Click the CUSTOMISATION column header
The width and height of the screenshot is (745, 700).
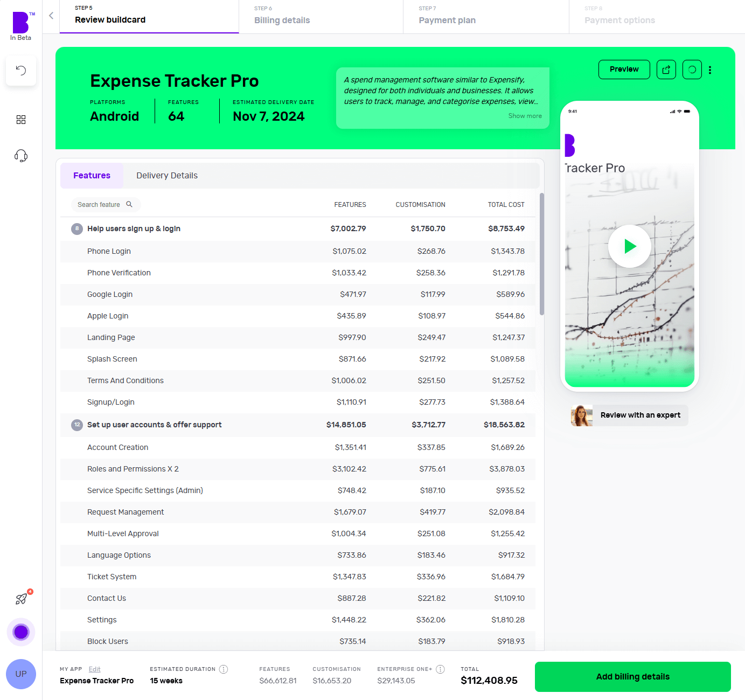(421, 205)
